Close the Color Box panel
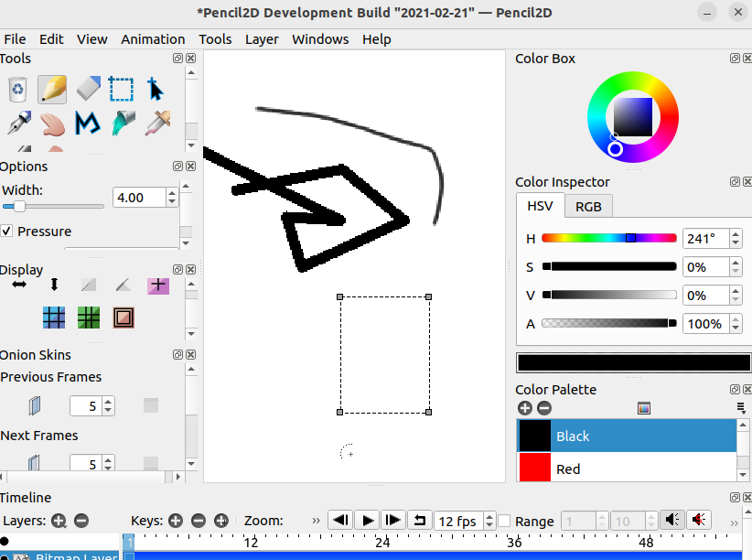Viewport: 752px width, 560px height. point(747,58)
